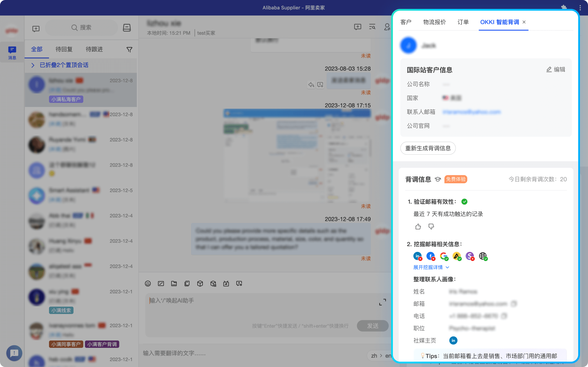588x367 pixels.
Task: Select the product card icon in the chat toolbar
Action: pyautogui.click(x=200, y=283)
